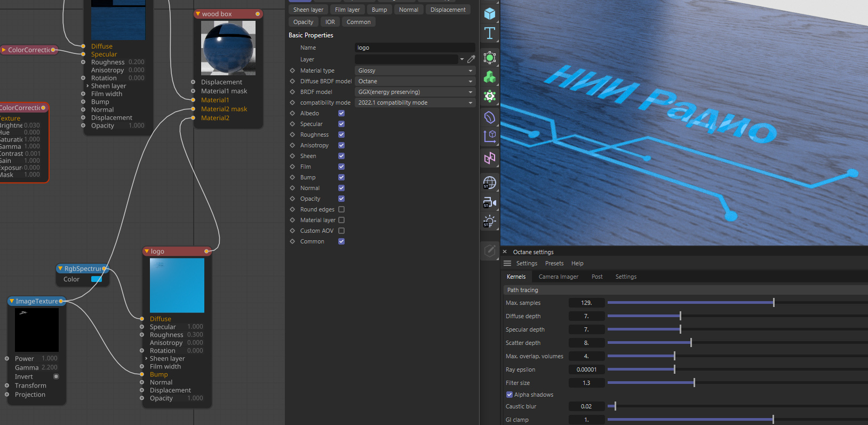
Task: Add an Octane camera with camera icon
Action: coord(489,202)
